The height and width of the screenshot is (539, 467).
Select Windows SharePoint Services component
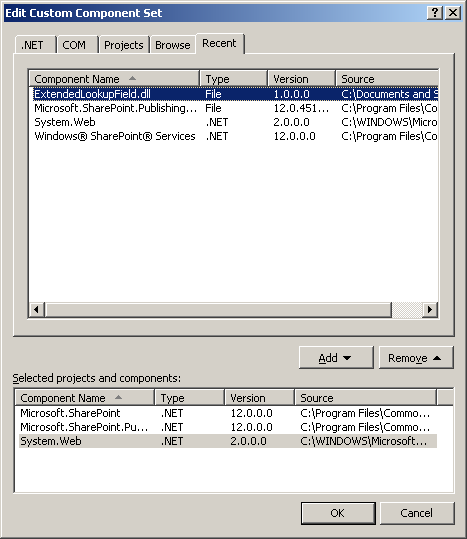tap(234, 136)
